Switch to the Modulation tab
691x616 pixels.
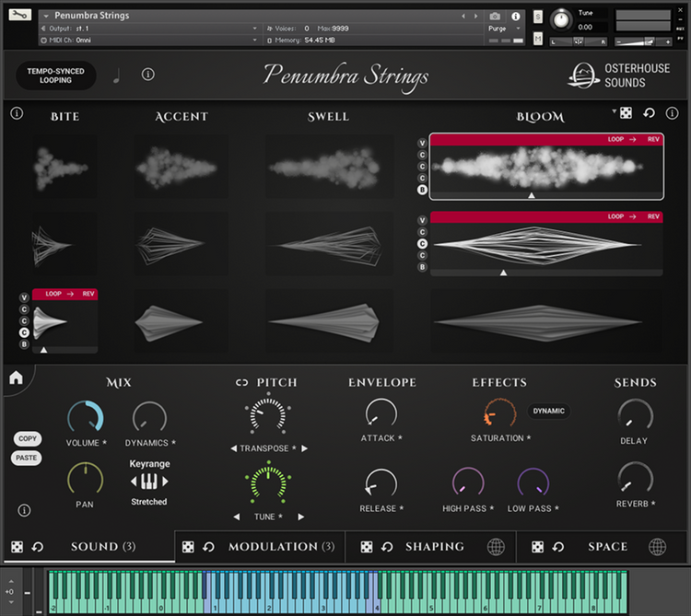click(281, 546)
